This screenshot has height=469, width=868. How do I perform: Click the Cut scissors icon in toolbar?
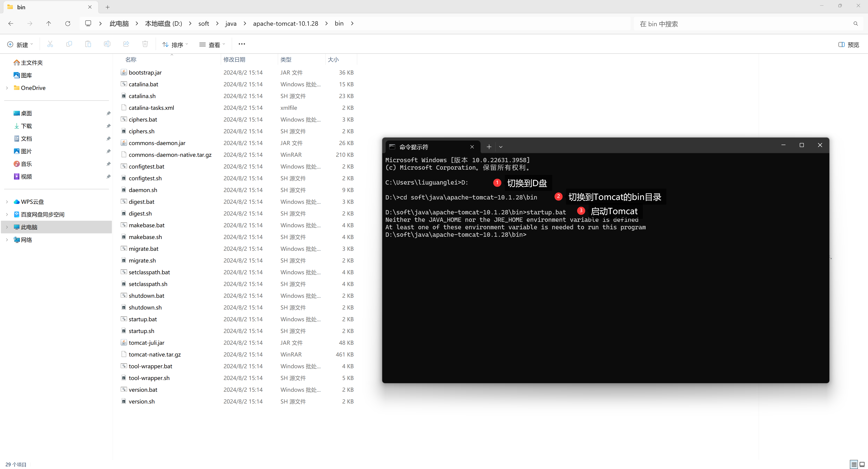50,44
